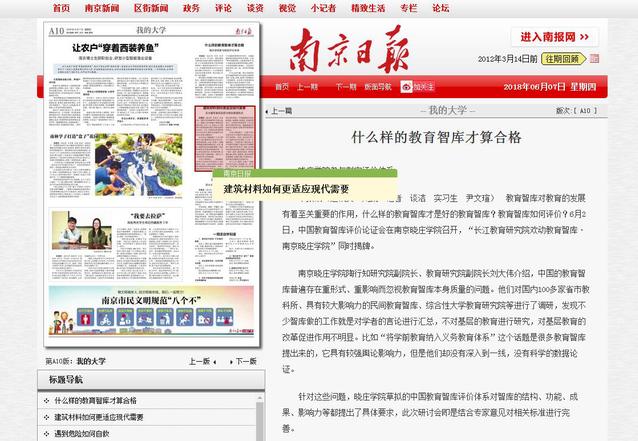Click 上一版 under the page thumbnail
The image size is (638, 441).
point(202,361)
